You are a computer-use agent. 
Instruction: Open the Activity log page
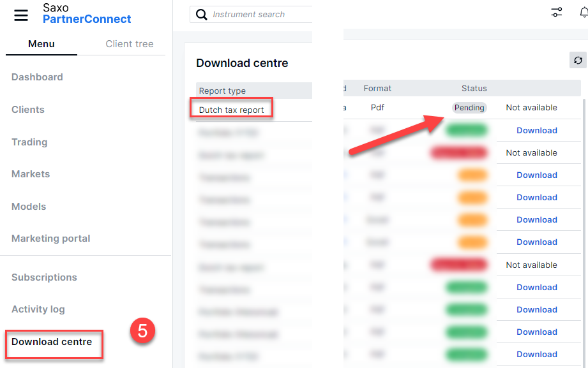(x=38, y=309)
